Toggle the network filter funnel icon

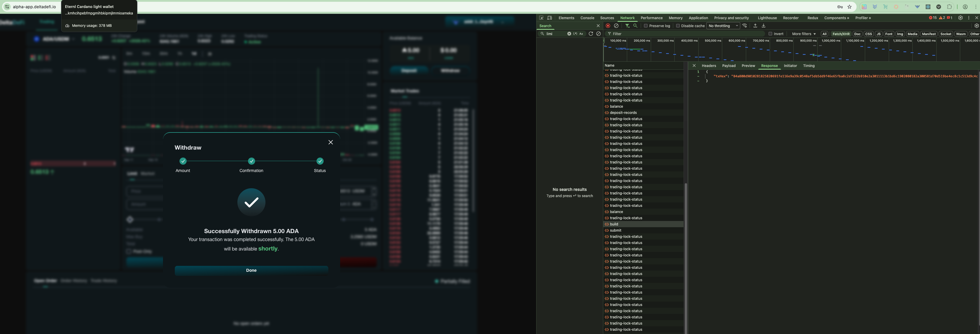[627, 26]
